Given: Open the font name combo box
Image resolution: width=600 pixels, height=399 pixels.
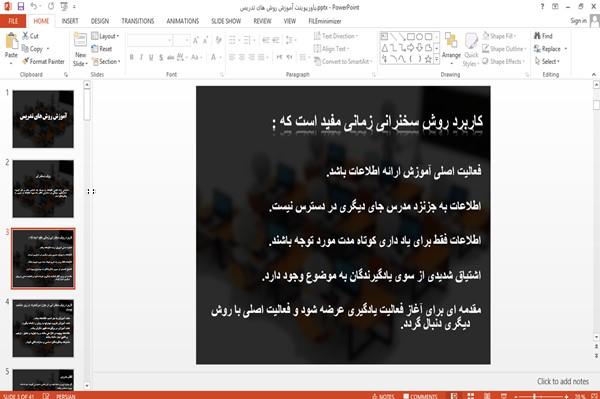Looking at the screenshot, I should tap(150, 40).
